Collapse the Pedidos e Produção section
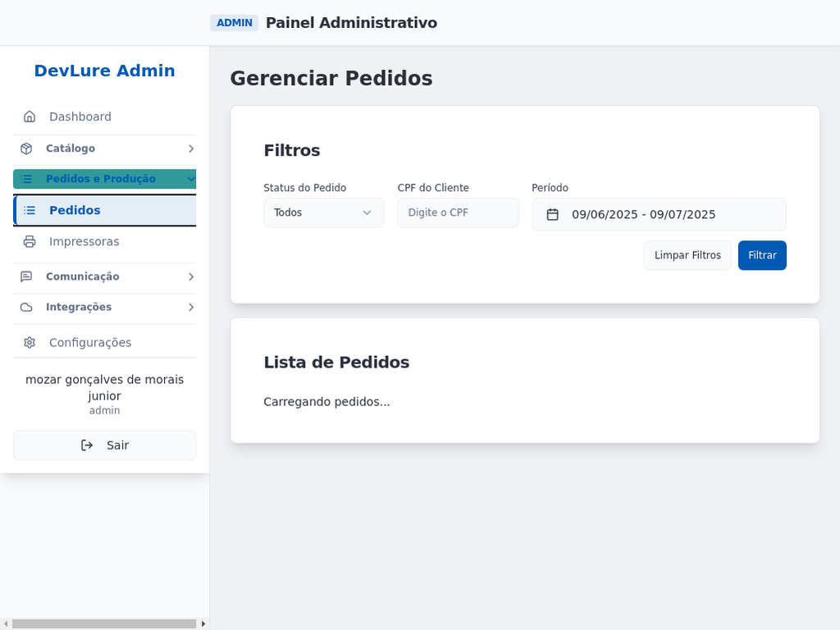Image resolution: width=840 pixels, height=630 pixels. 190,179
